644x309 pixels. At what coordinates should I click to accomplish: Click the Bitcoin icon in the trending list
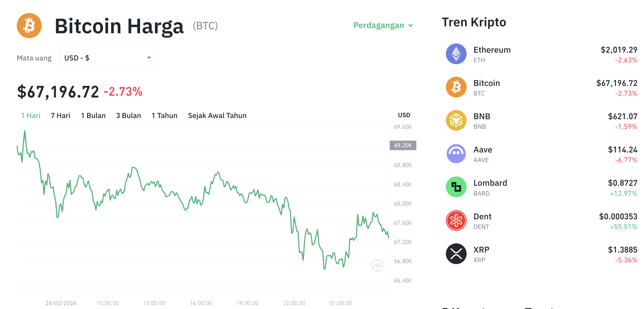click(x=456, y=87)
